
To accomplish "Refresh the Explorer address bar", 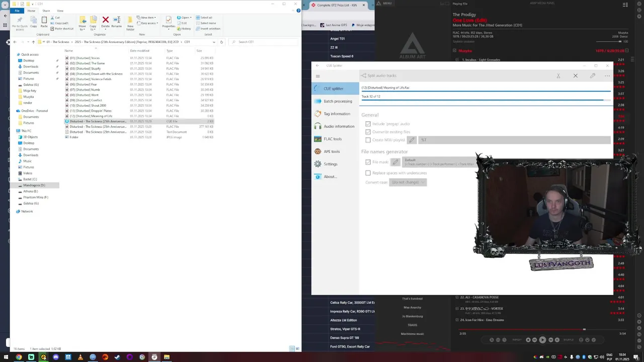I will click(221, 42).
